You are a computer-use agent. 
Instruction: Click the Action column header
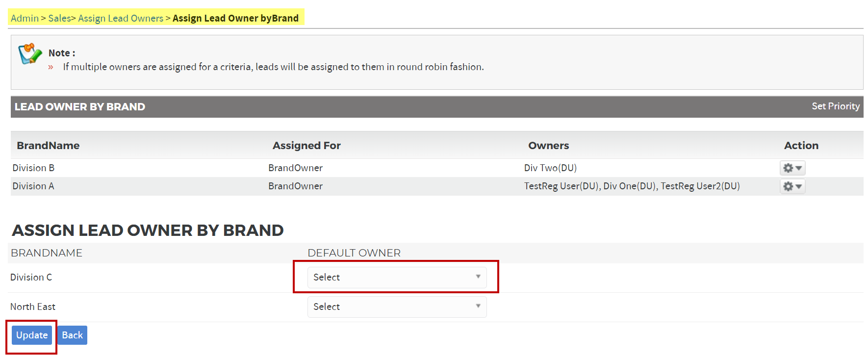801,146
